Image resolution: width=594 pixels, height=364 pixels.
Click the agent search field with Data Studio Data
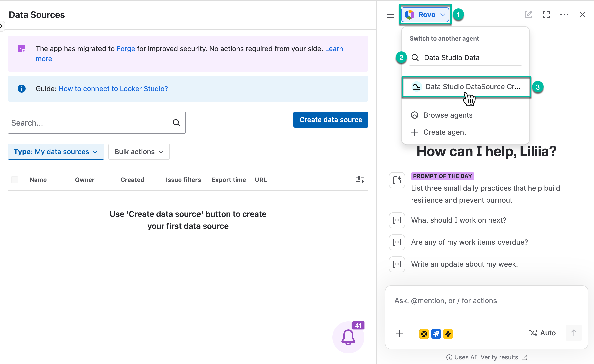click(x=465, y=58)
